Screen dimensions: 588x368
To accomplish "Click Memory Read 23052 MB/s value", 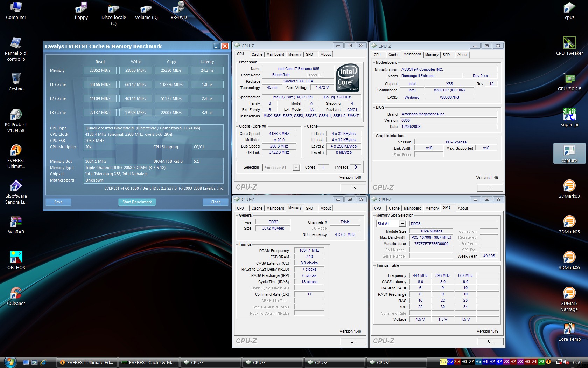I will click(x=100, y=70).
